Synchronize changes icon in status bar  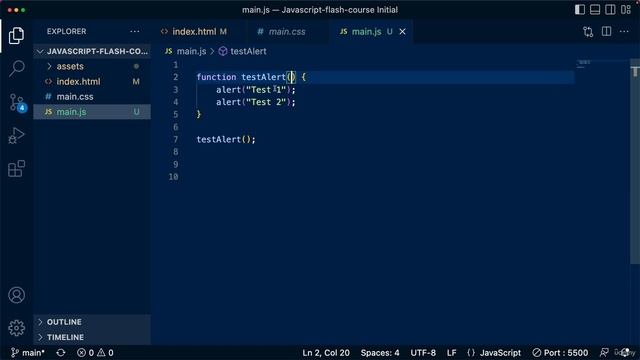61,353
